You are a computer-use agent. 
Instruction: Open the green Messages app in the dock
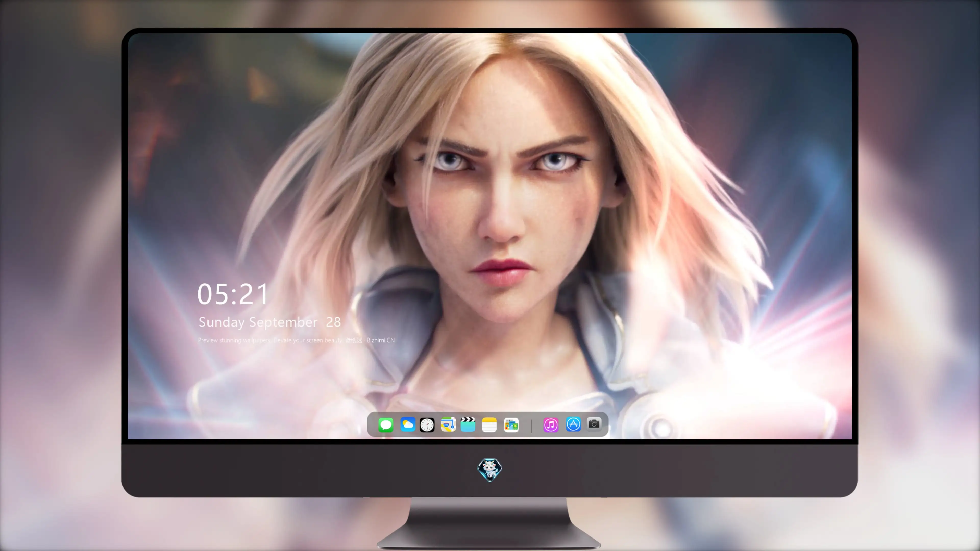386,425
